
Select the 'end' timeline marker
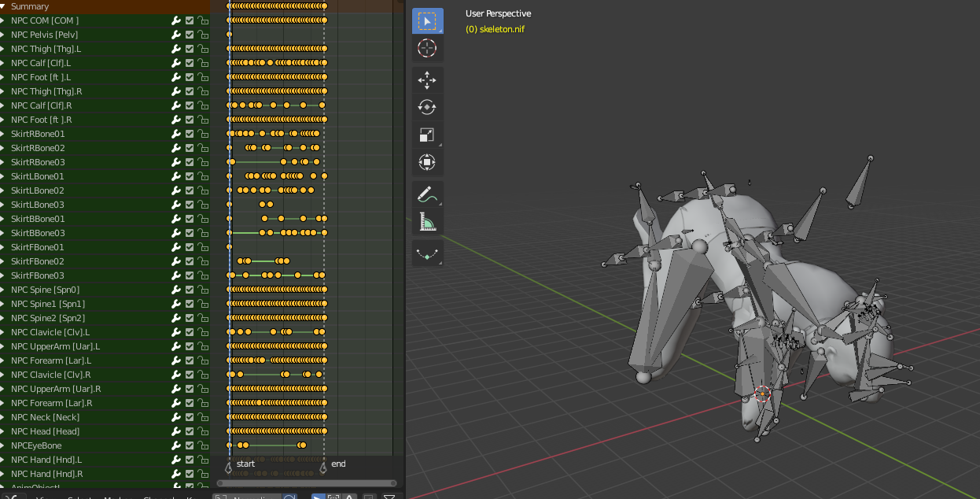pyautogui.click(x=323, y=467)
